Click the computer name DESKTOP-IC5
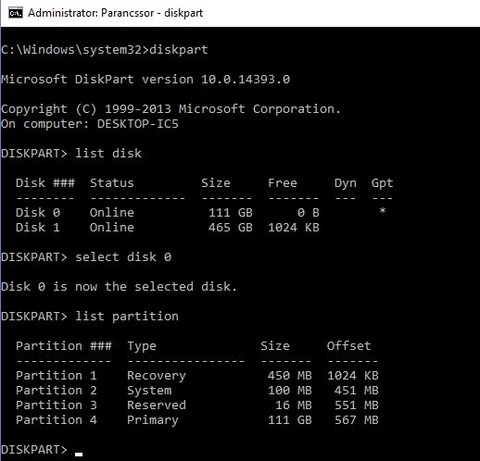 tap(138, 124)
